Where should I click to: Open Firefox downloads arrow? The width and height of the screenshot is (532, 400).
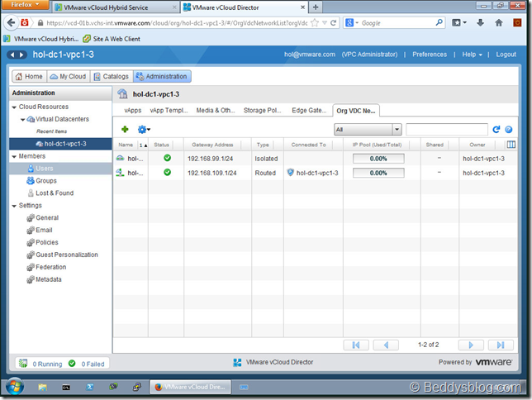(x=480, y=23)
